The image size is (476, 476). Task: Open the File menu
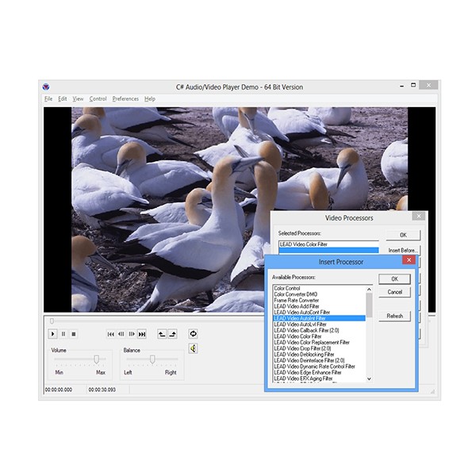click(48, 99)
